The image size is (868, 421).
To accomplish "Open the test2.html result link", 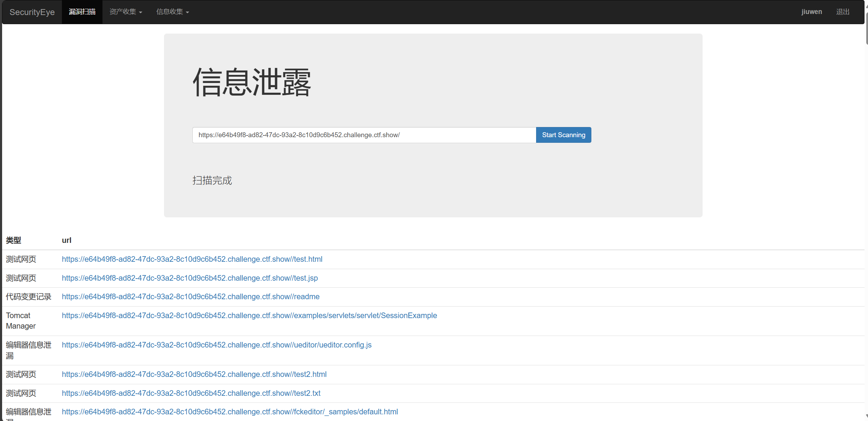I will [194, 374].
